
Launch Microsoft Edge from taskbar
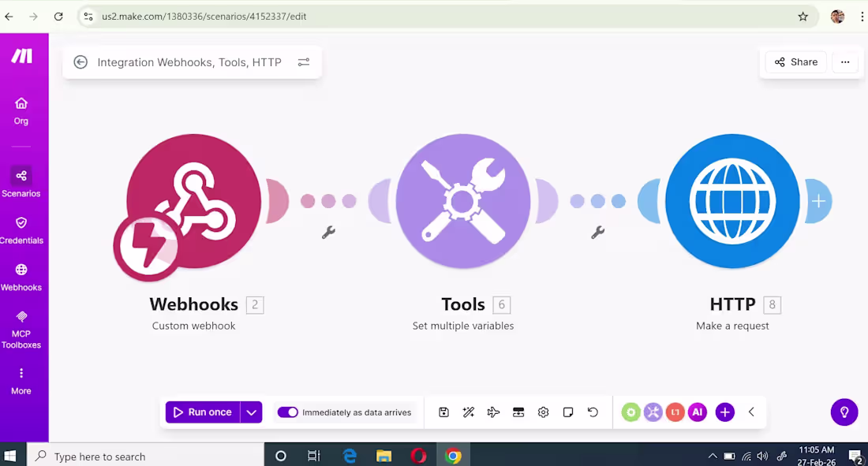350,456
